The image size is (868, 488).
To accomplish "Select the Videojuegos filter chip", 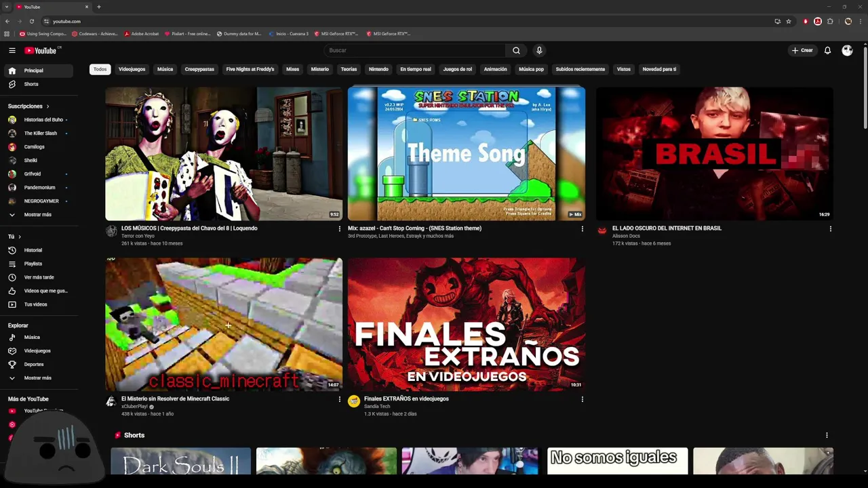I will pos(132,69).
